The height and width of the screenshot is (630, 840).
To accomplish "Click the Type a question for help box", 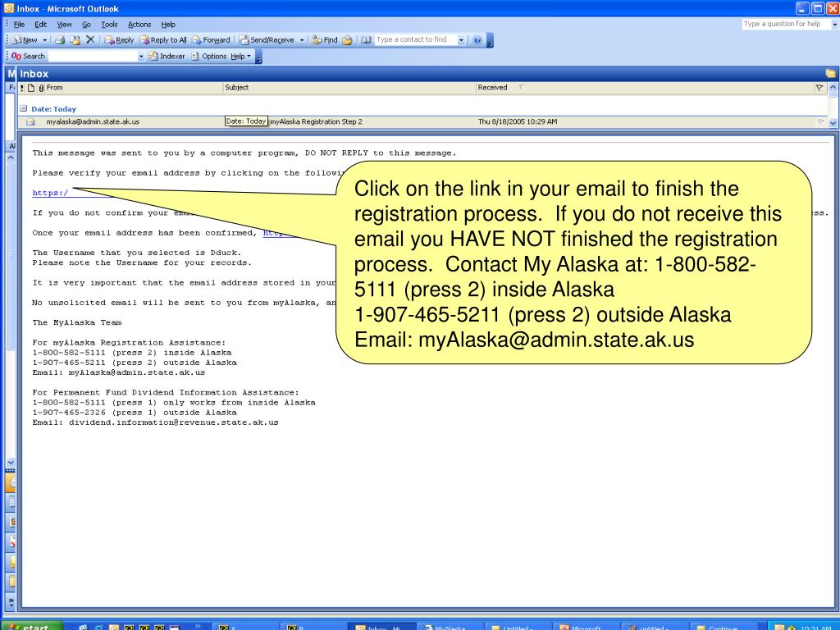I will 786,24.
